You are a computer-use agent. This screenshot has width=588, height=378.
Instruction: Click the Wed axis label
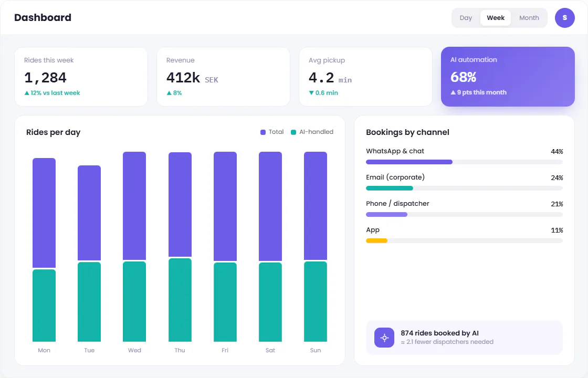tap(134, 350)
